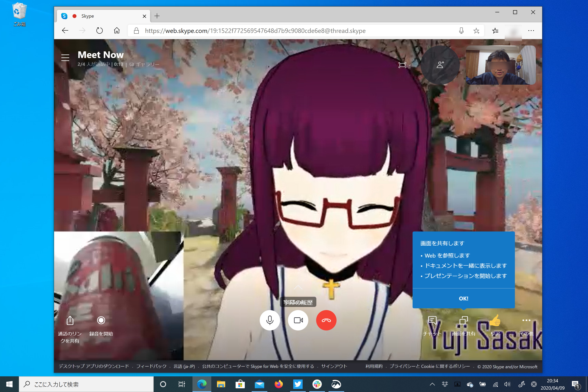
Task: Open the chat panel icon
Action: [432, 320]
